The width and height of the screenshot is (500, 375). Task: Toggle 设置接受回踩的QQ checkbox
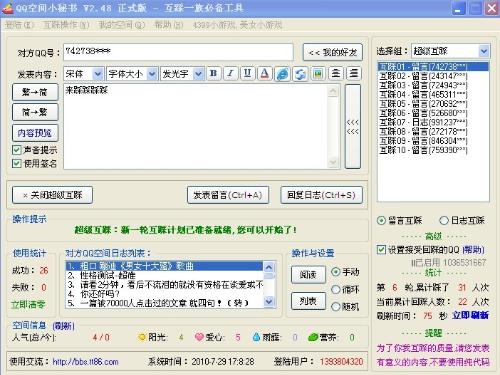point(381,249)
